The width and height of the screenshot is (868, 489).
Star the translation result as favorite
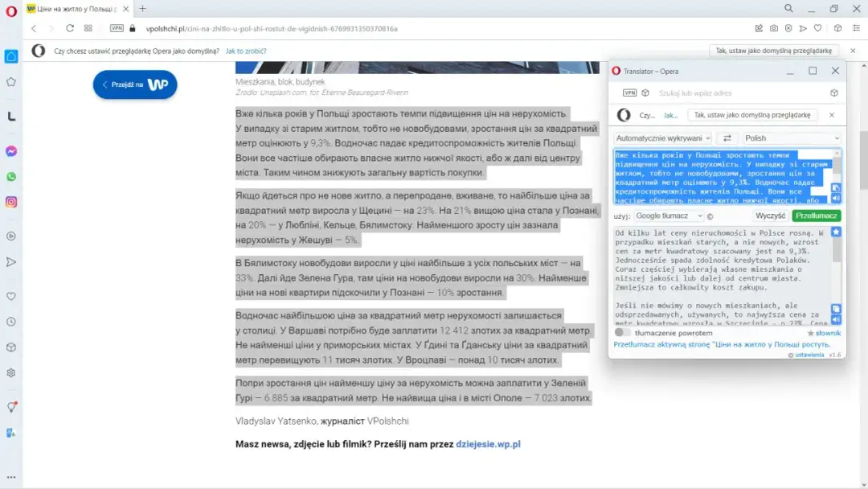click(837, 232)
